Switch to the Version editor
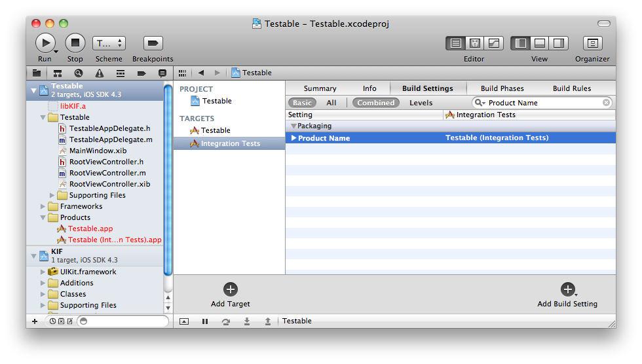Screen dimensions: 642x364 coord(494,43)
